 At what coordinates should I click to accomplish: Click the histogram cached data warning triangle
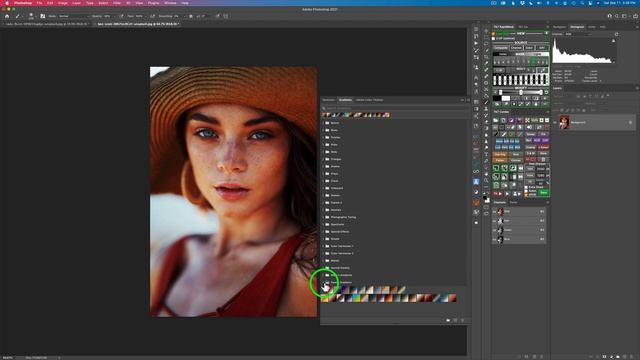(613, 41)
